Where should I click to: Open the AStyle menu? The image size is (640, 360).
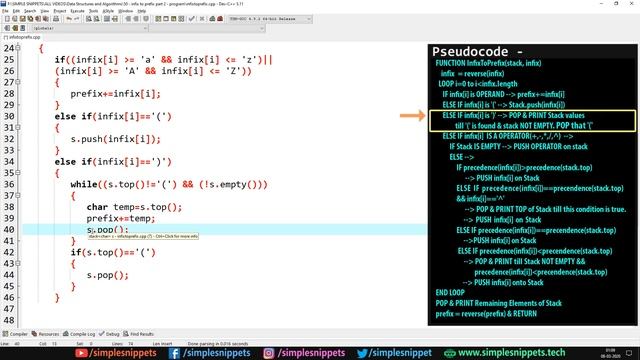click(108, 11)
